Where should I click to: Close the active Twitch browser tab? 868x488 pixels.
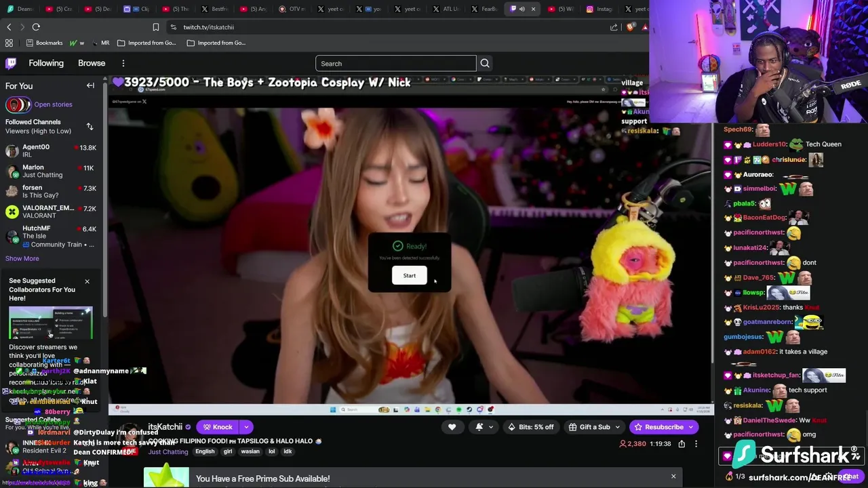(533, 9)
